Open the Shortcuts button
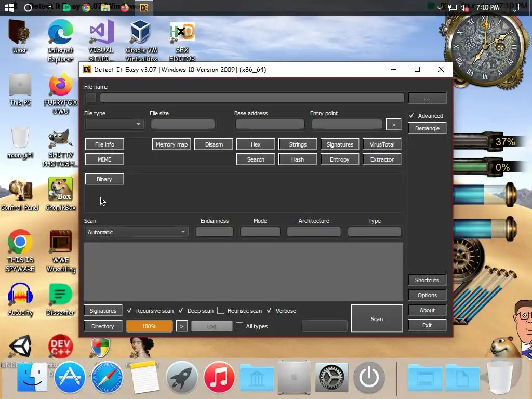Screen dimensions: 532x399 (427, 280)
